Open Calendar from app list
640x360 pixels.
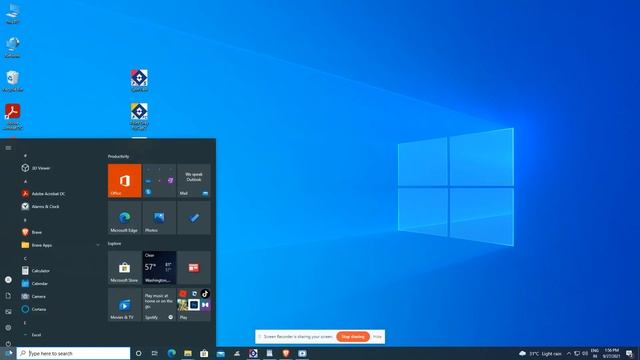[x=59, y=284]
